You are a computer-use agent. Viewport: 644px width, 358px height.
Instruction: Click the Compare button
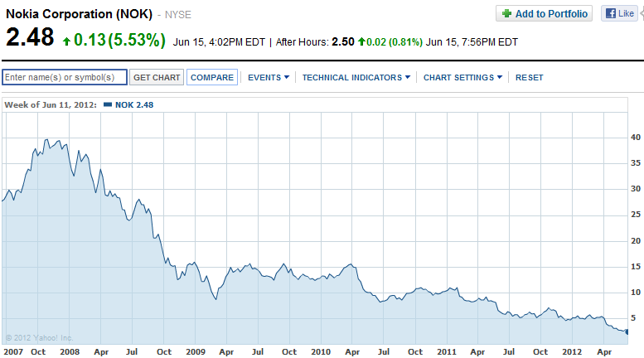pos(212,77)
